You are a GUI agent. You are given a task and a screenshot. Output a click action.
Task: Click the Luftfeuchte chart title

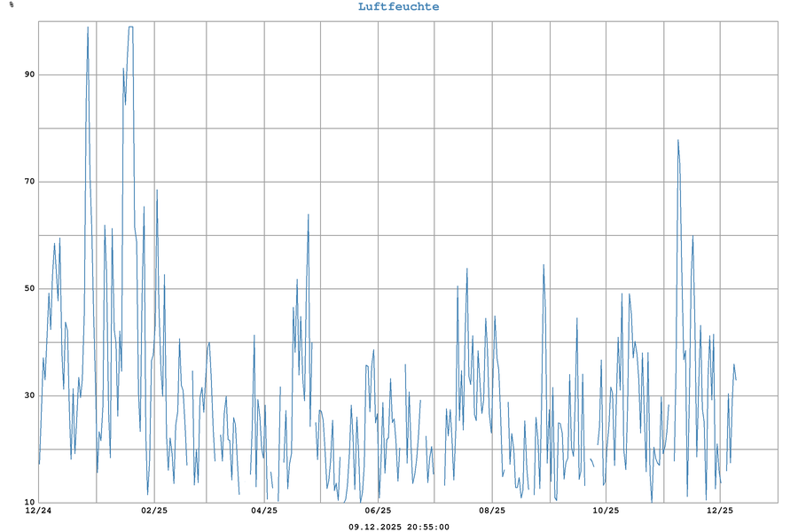click(398, 7)
